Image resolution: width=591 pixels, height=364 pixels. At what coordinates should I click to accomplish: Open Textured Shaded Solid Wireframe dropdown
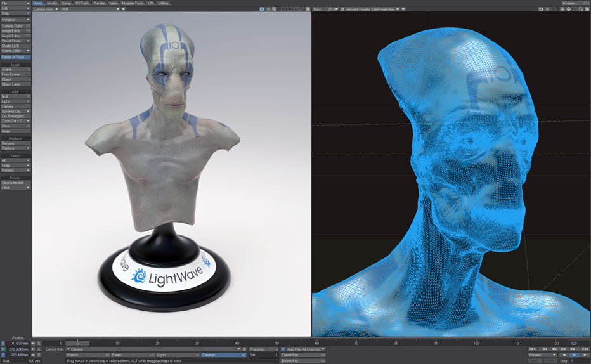(370, 9)
